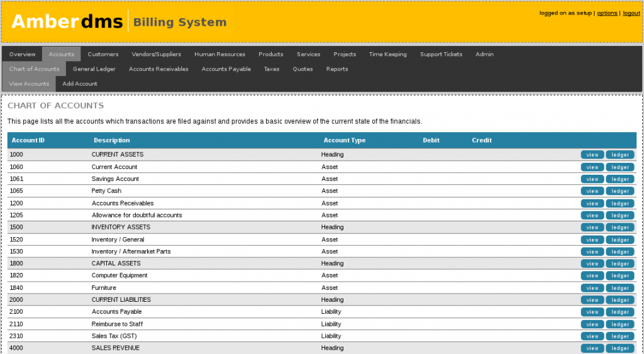Open Reports submenu
The height and width of the screenshot is (354, 644).
point(337,69)
